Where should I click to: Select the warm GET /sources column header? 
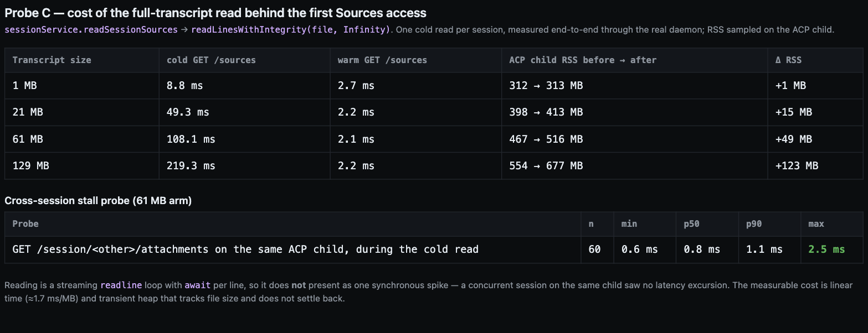(382, 60)
